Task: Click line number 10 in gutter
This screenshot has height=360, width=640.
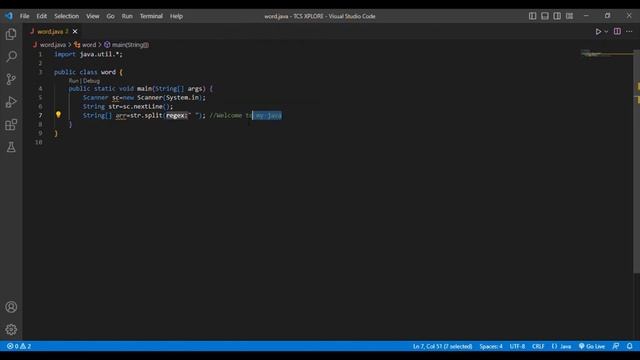Action: click(x=39, y=142)
